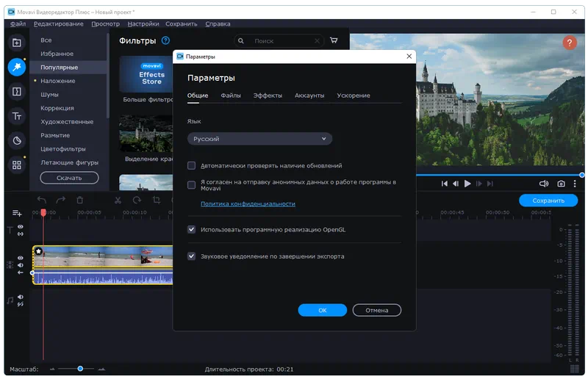Open the Transitions panel icon
Image resolution: width=588 pixels, height=379 pixels.
pos(16,92)
